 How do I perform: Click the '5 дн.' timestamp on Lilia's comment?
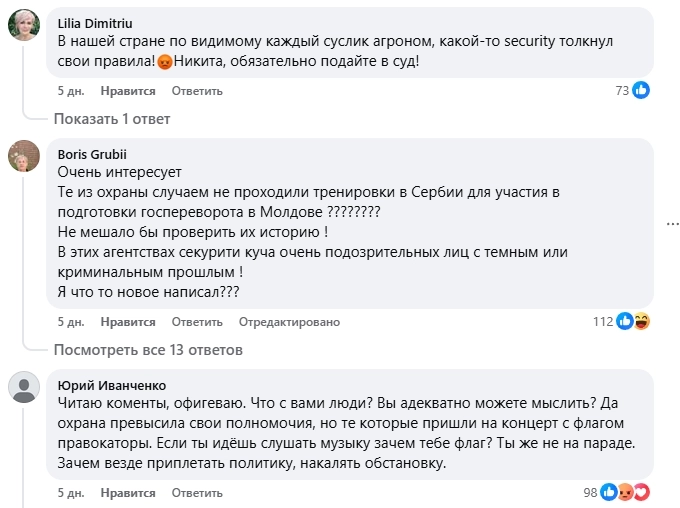(71, 91)
